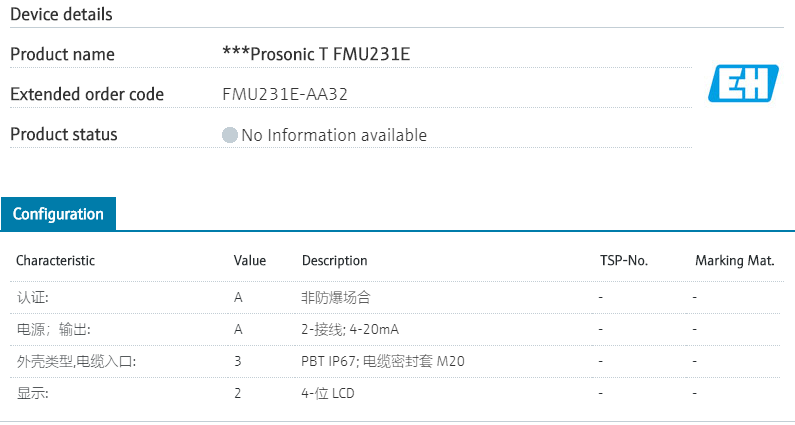795x425 pixels.
Task: Select the 显示 characteristic row
Action: [32, 393]
